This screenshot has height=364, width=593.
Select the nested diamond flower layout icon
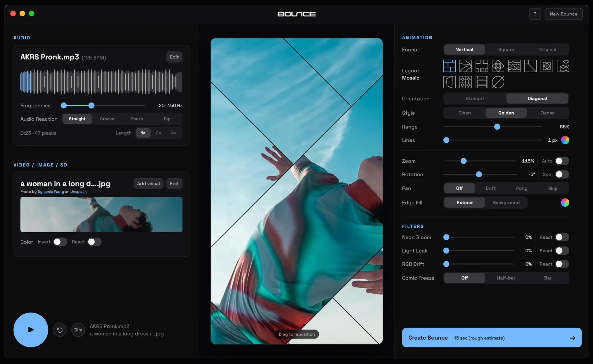click(498, 66)
